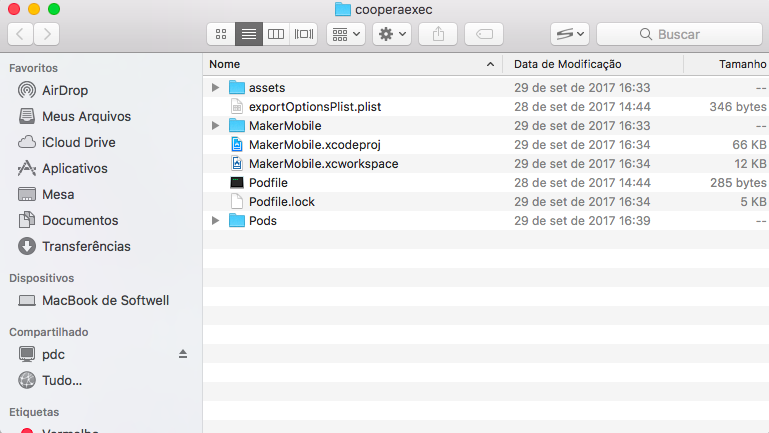
Task: Go to Documentos in sidebar
Action: pyautogui.click(x=79, y=220)
